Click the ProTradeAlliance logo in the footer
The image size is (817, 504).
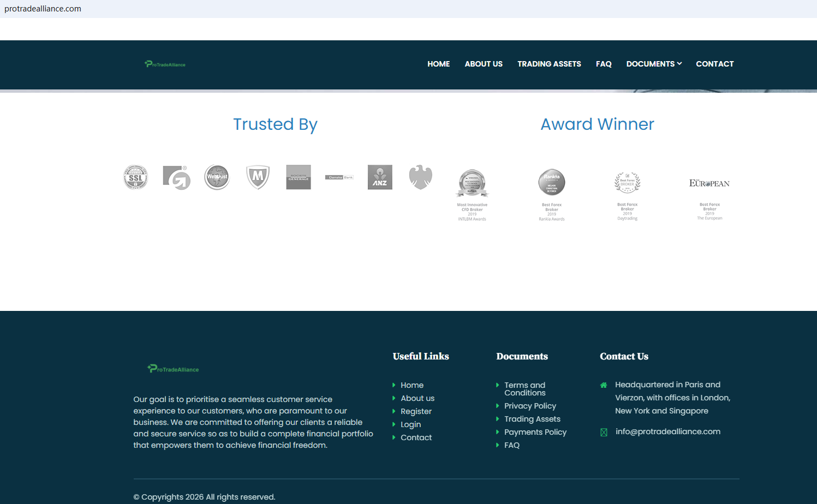173,369
